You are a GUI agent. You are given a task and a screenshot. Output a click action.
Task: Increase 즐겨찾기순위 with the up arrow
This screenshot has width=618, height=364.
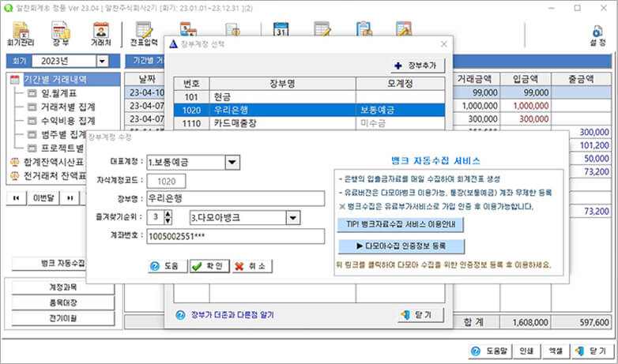[x=168, y=214]
